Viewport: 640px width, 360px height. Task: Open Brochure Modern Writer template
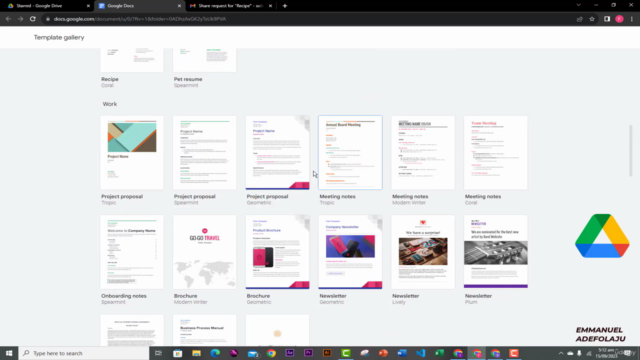[x=204, y=252]
